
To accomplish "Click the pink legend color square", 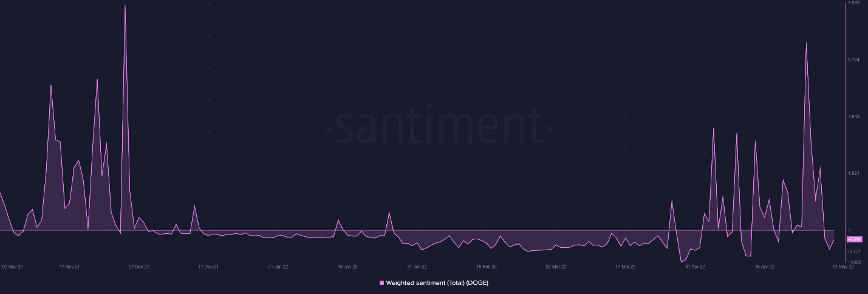I will click(x=381, y=283).
